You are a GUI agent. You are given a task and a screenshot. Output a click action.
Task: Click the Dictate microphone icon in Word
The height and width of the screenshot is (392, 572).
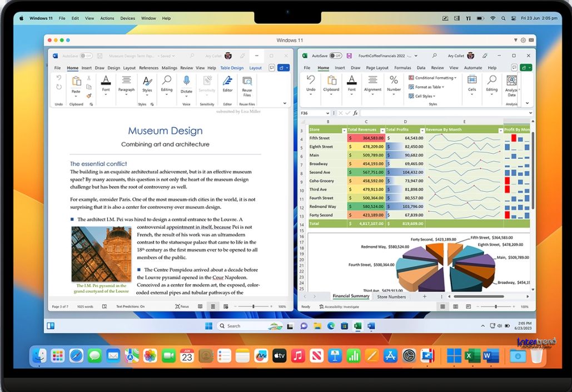186,82
